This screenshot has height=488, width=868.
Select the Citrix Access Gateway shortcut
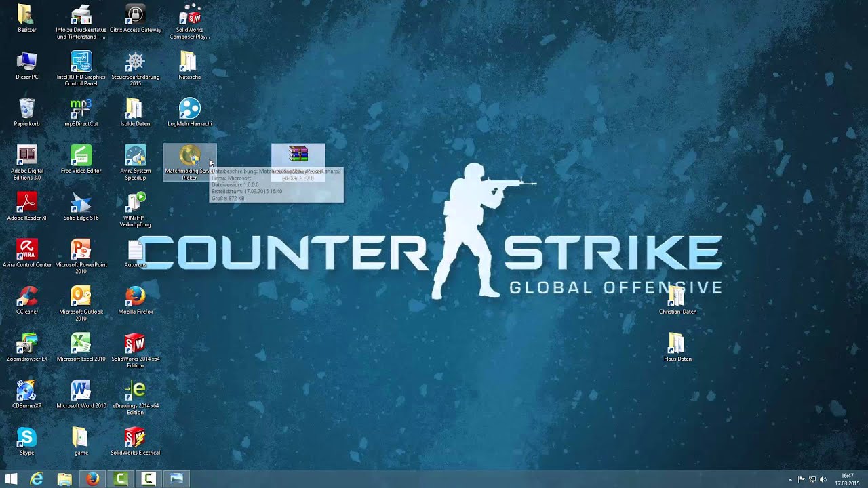point(136,19)
